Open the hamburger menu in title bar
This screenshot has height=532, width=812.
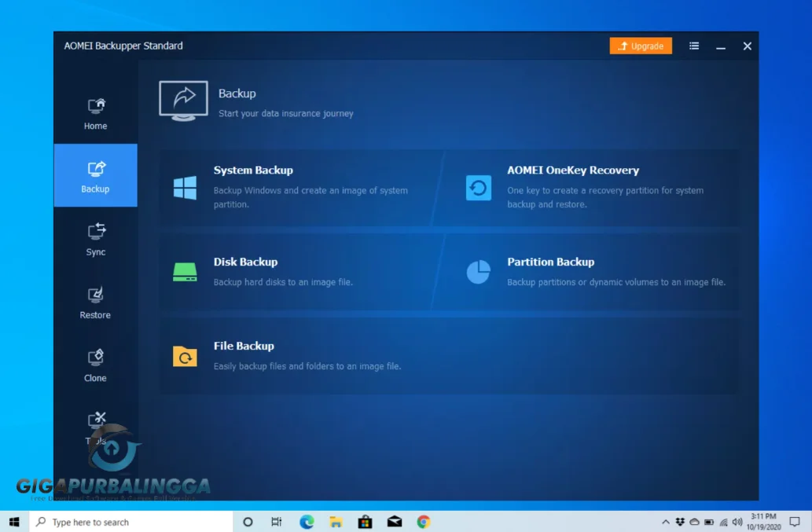[x=694, y=46]
